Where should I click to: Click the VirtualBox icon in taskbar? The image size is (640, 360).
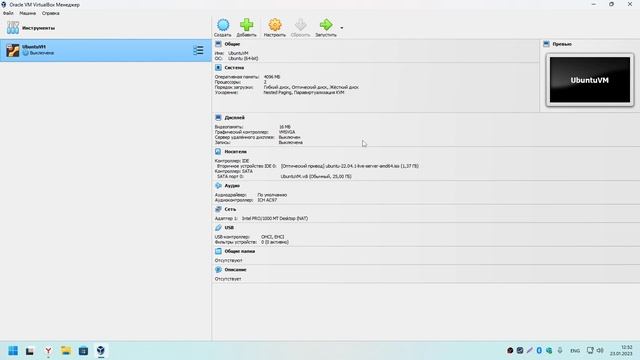(x=101, y=351)
